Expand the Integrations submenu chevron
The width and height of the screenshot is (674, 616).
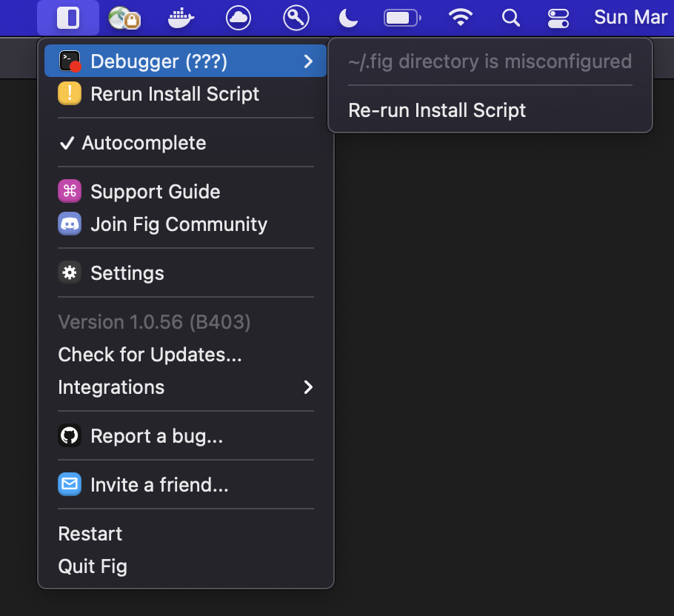coord(308,386)
